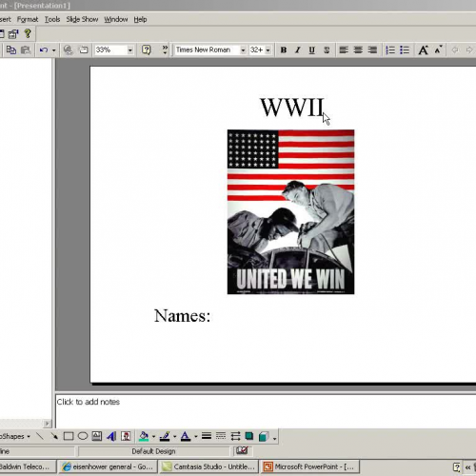Open the Help menu

(x=140, y=20)
